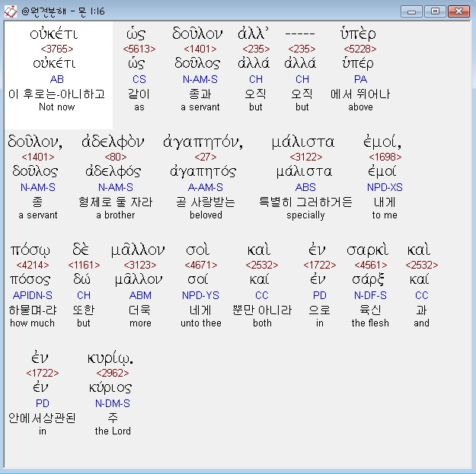Image resolution: width=476 pixels, height=474 pixels.
Task: Click the grammar tag N-DF-S
Action: point(370,295)
